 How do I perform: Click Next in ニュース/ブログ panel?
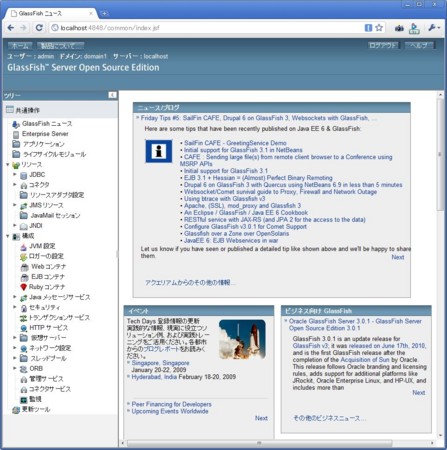pos(398,257)
